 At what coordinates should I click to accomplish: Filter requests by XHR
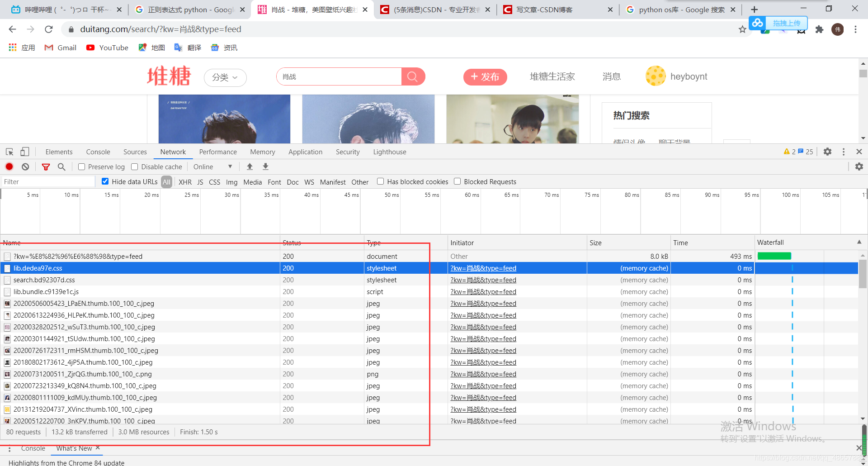(185, 182)
